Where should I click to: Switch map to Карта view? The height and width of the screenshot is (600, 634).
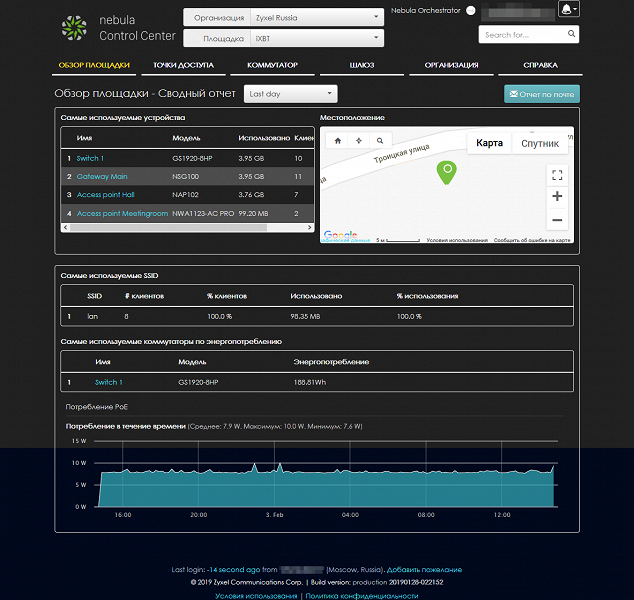pos(489,143)
